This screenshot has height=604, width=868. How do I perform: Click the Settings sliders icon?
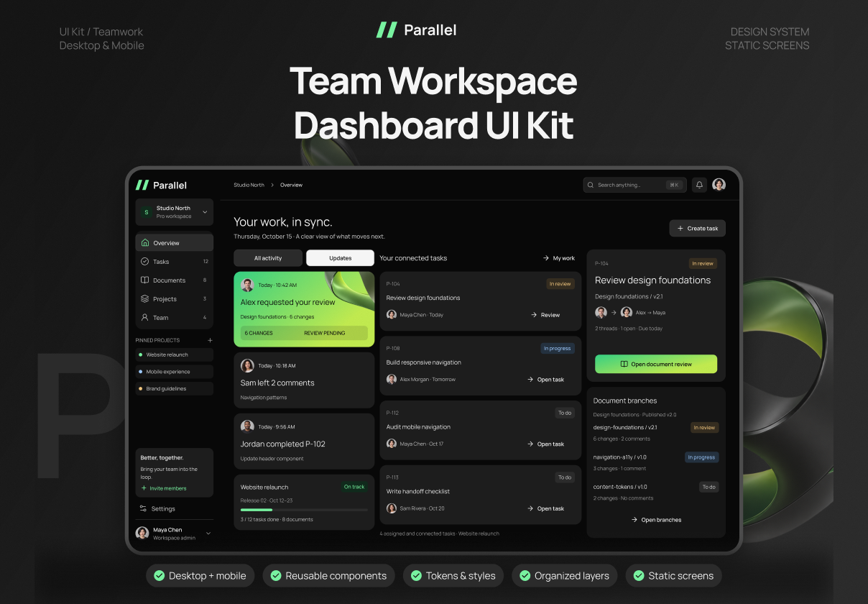coord(144,509)
